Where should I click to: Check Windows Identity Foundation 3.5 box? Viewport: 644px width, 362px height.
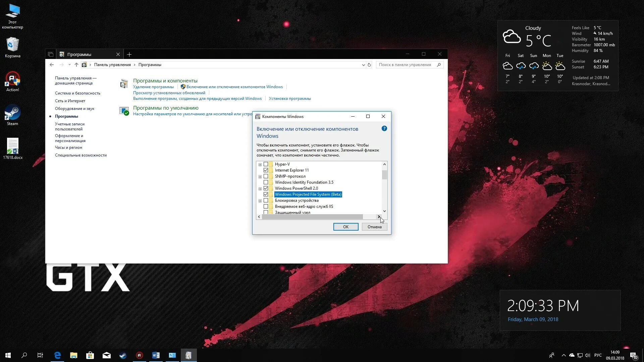(x=266, y=182)
